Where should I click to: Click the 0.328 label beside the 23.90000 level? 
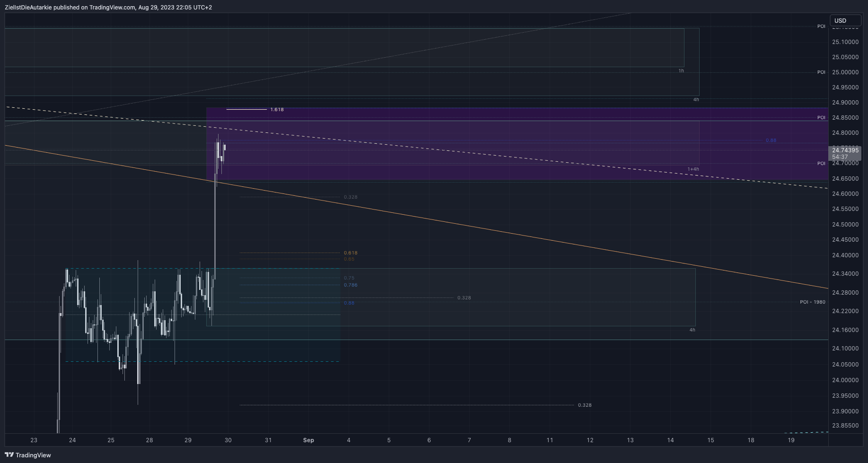(585, 405)
